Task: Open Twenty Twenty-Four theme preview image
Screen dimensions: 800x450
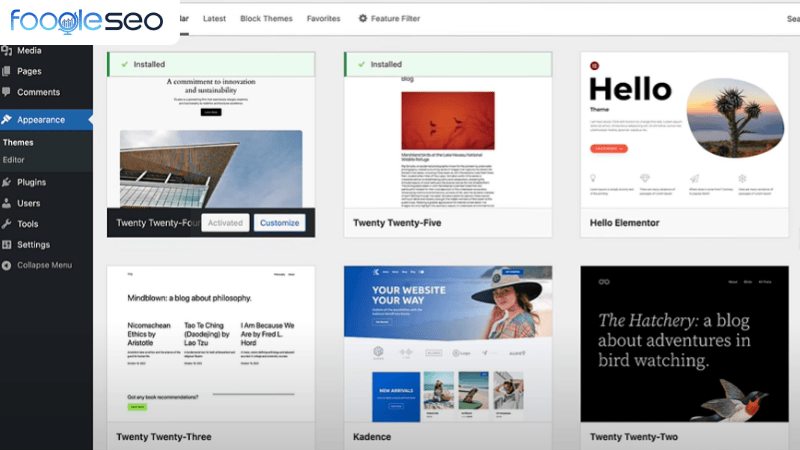Action: click(211, 142)
